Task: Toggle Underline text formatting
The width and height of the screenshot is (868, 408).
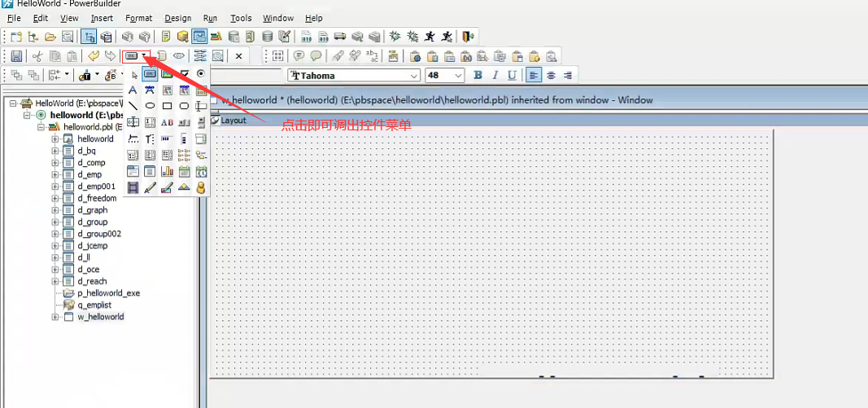Action: click(x=512, y=76)
